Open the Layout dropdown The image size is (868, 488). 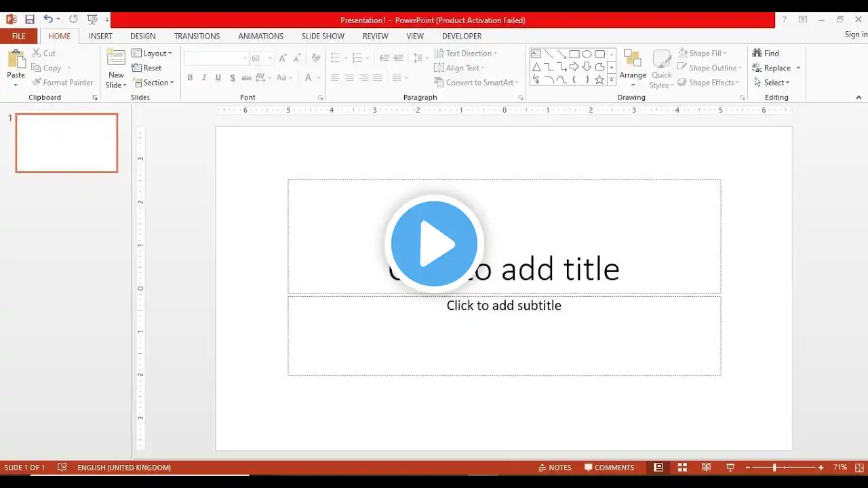tap(152, 54)
